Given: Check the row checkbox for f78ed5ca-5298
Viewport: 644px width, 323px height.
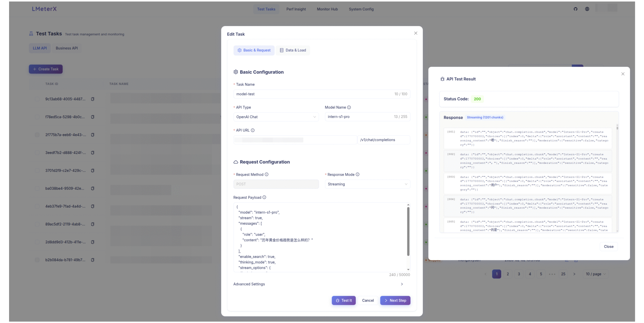Looking at the screenshot, I should pos(37,117).
